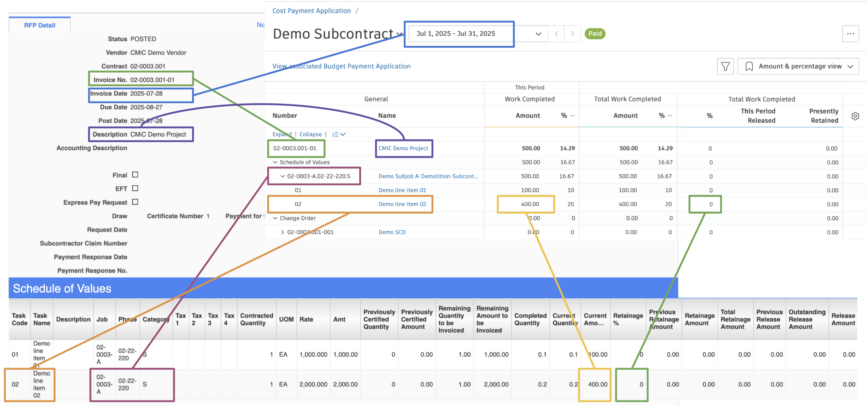
Task: Open the numbered list level dropdown icon
Action: click(339, 134)
